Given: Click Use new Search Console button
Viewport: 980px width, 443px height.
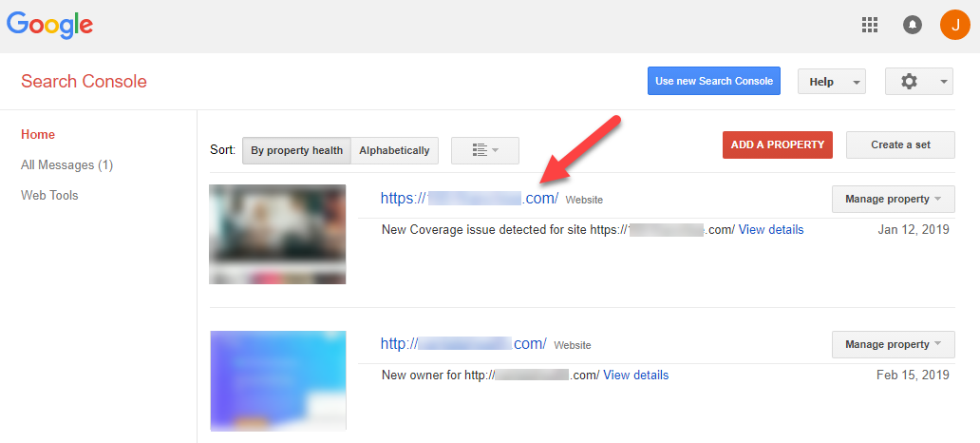Looking at the screenshot, I should pos(714,81).
